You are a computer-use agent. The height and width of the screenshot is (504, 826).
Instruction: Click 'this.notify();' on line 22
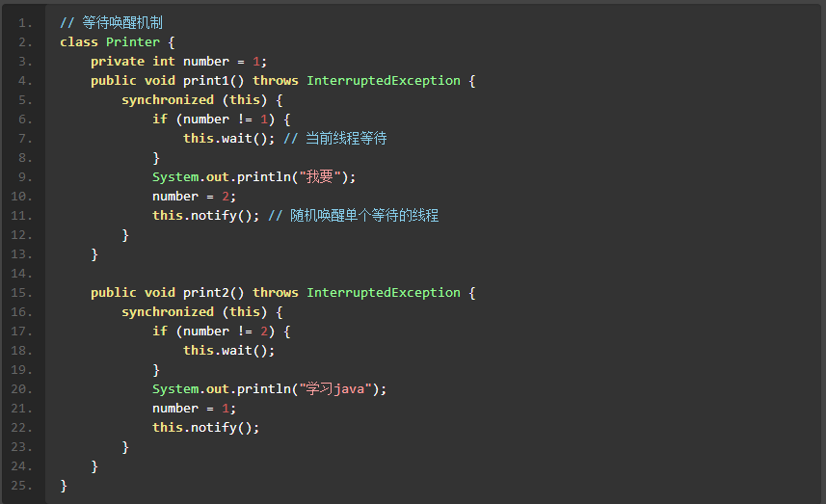[206, 428]
